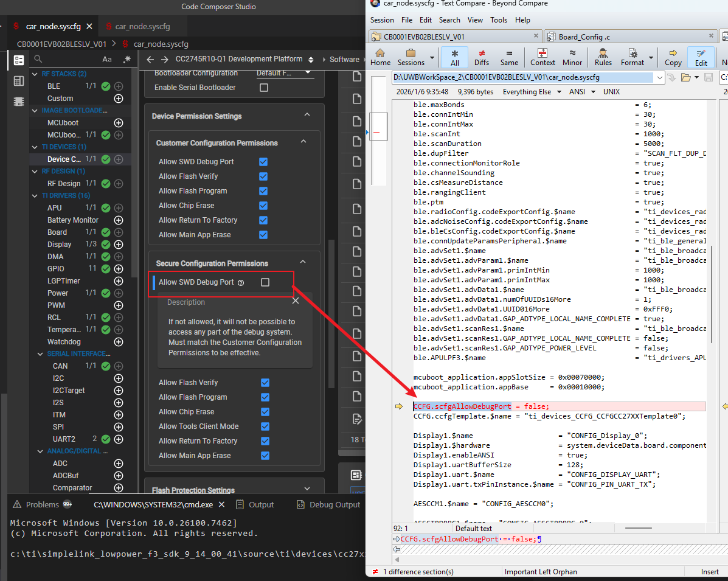This screenshot has height=581, width=728.
Task: Enable Secure Allow SWD Debug Port checkbox
Action: [x=265, y=282]
